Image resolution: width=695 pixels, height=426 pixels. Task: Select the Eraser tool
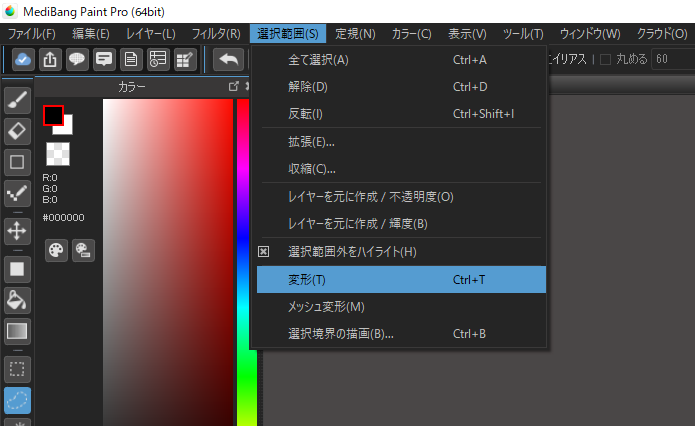[x=17, y=131]
